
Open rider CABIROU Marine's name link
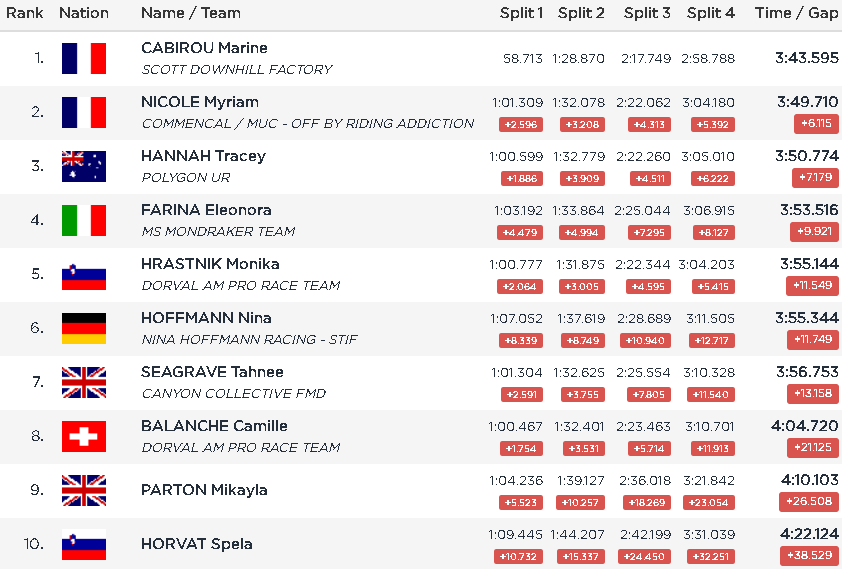click(204, 48)
